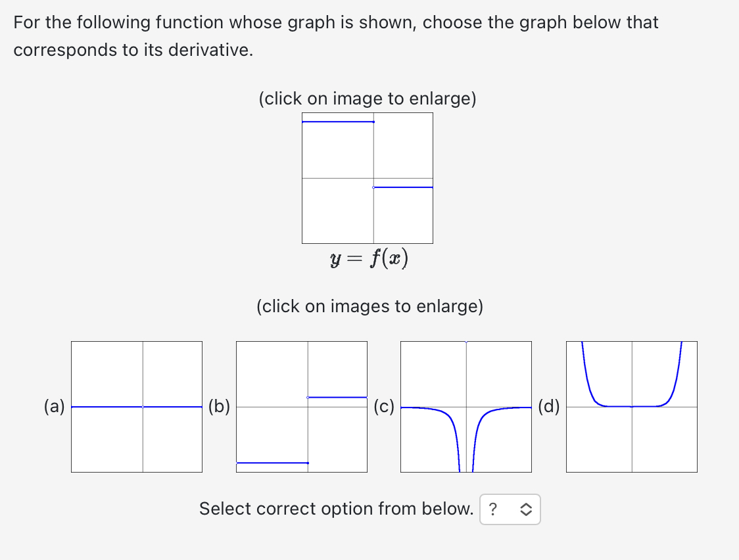Click the '(click on images to enlarge)' text

pyautogui.click(x=369, y=306)
